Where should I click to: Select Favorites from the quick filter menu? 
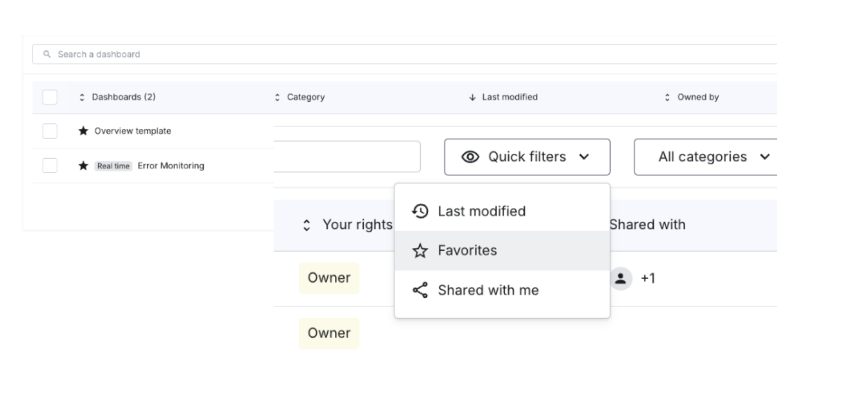point(502,251)
